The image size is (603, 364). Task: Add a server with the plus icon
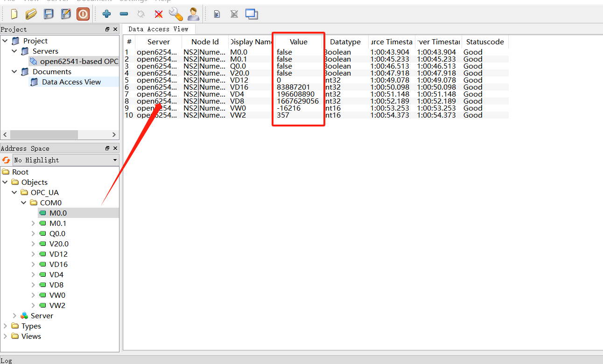[107, 14]
